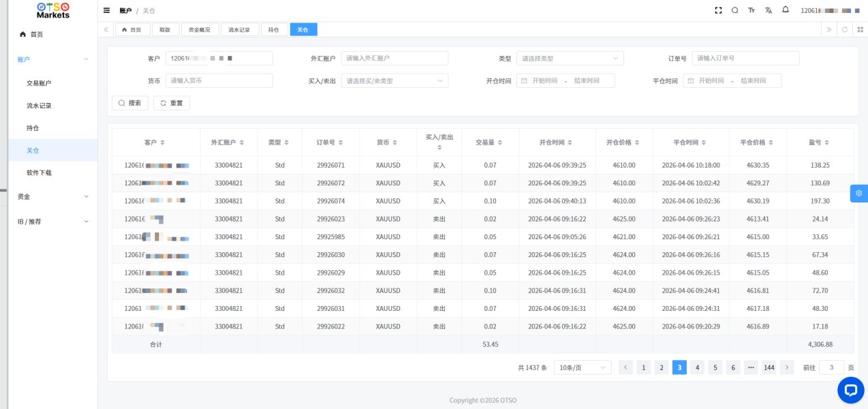This screenshot has height=409, width=868.
Task: Click the search magnifier icon in header
Action: coord(734,10)
